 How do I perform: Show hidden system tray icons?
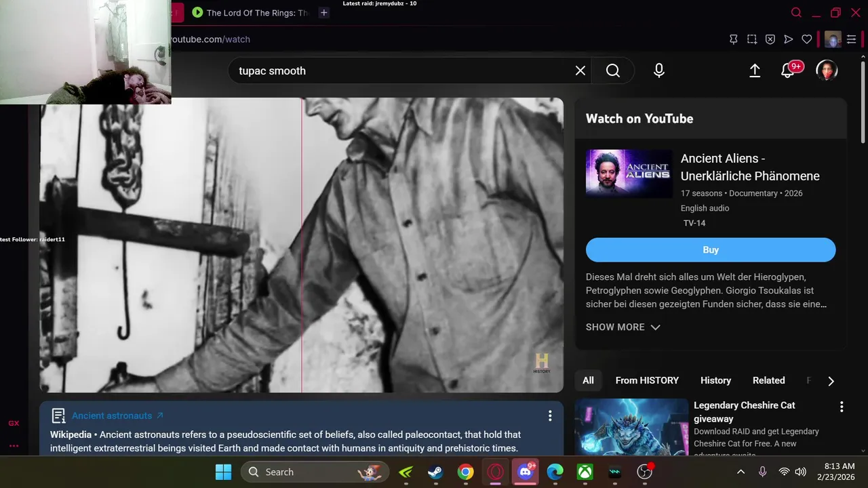[741, 472]
